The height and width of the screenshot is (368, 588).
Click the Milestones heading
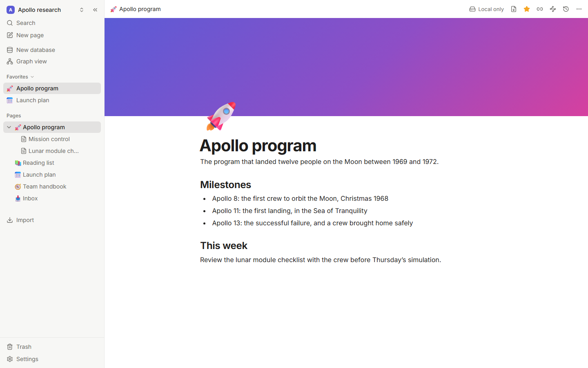225,185
